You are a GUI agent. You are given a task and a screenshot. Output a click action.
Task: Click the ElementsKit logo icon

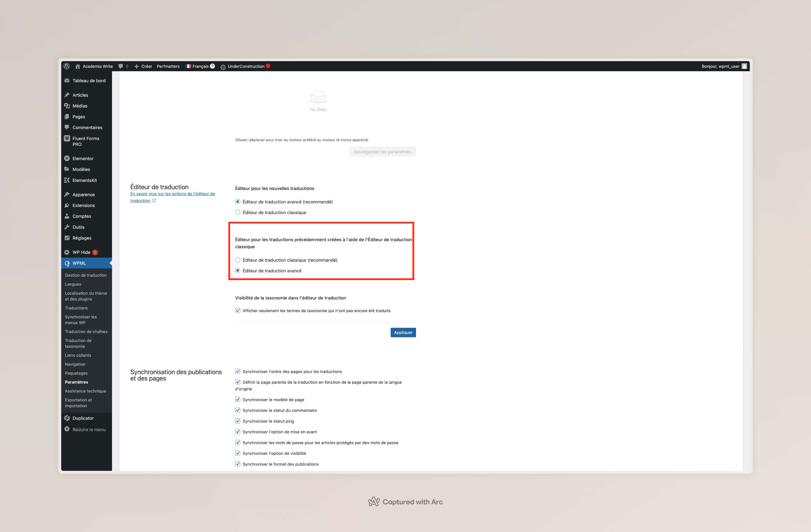click(x=67, y=180)
